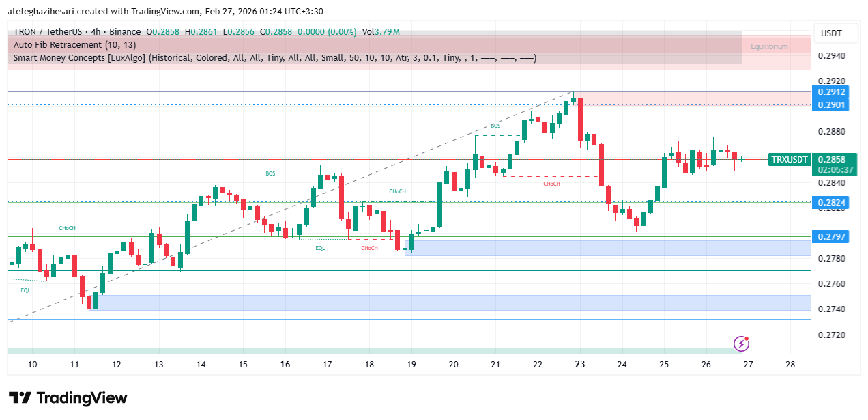The width and height of the screenshot is (868, 420).
Task: Click date 23 on the time axis
Action: 580,365
